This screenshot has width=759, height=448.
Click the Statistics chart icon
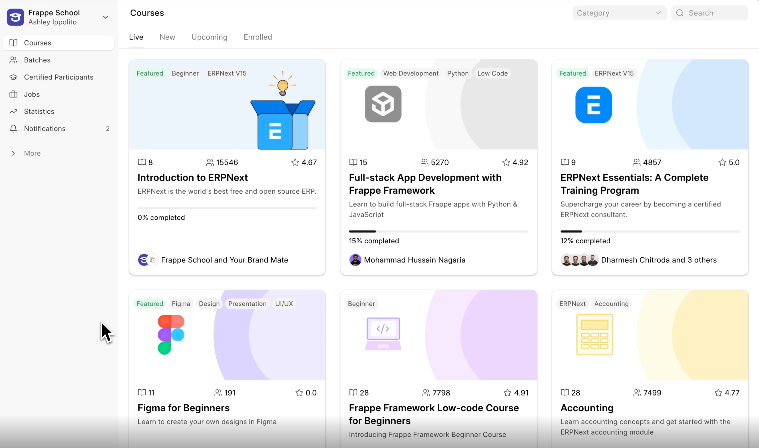(x=13, y=111)
